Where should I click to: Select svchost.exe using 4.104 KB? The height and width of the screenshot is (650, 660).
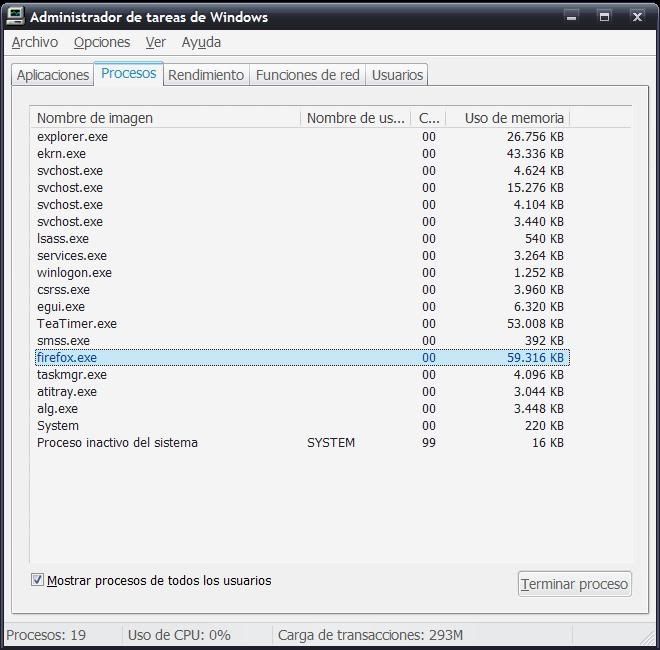(x=302, y=205)
